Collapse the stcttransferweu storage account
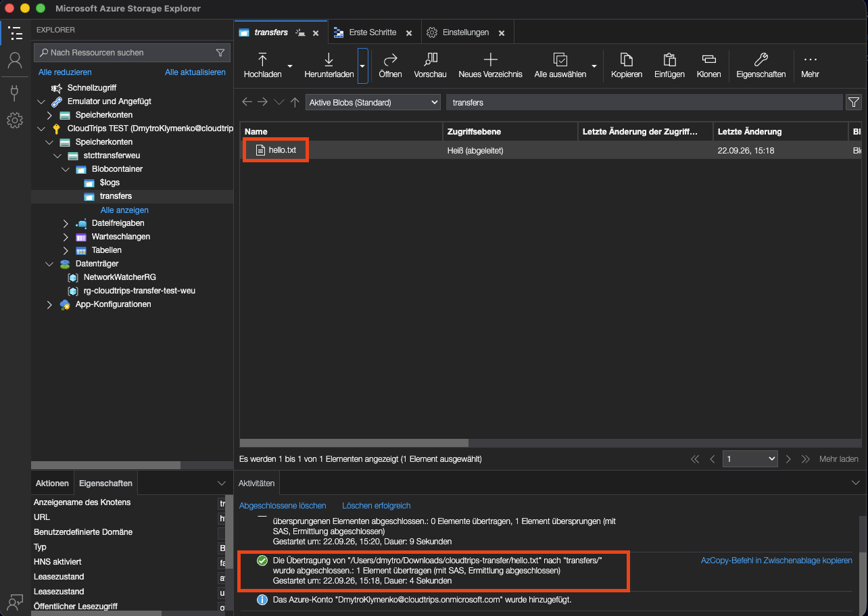This screenshot has width=868, height=616. tap(57, 156)
